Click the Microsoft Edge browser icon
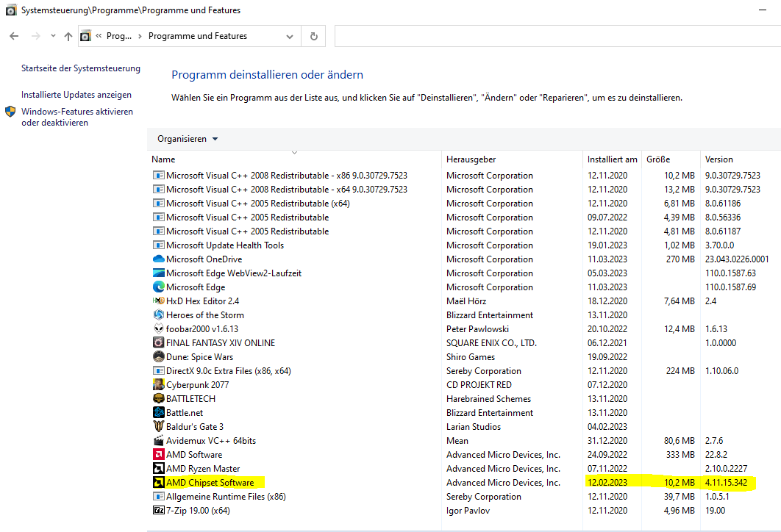781x532 pixels. (x=158, y=287)
